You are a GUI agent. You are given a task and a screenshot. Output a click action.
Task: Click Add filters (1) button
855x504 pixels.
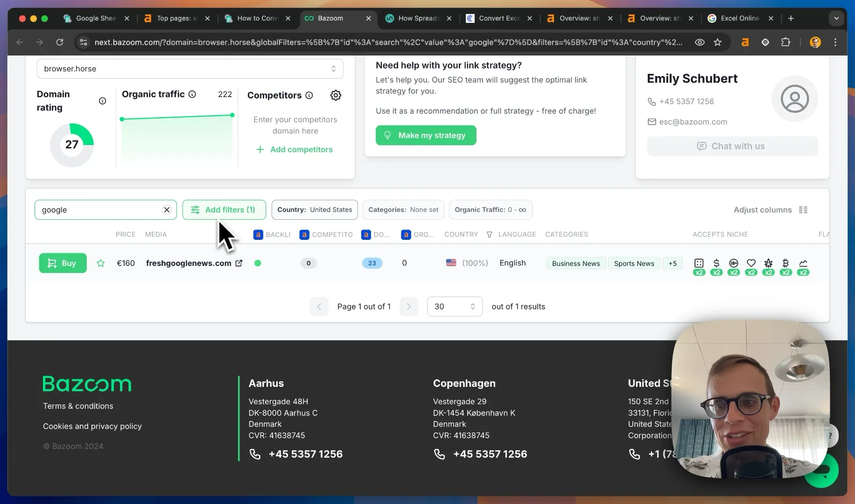(224, 210)
